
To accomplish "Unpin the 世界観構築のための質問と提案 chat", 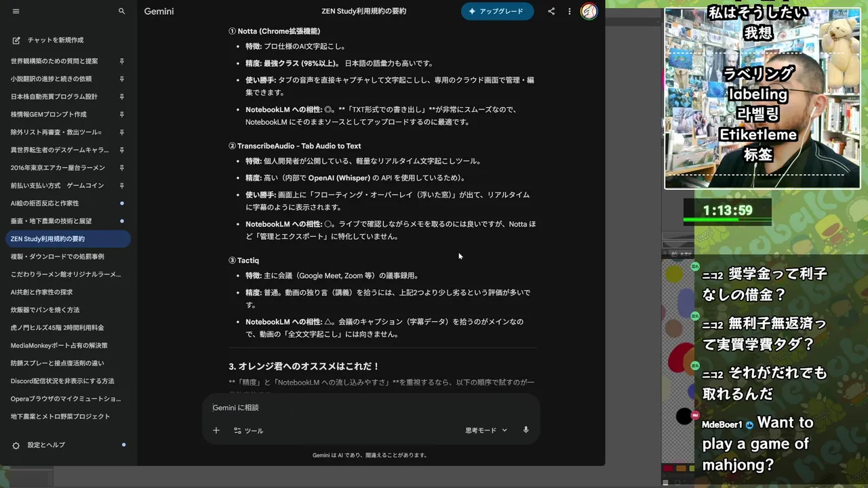I will click(122, 61).
